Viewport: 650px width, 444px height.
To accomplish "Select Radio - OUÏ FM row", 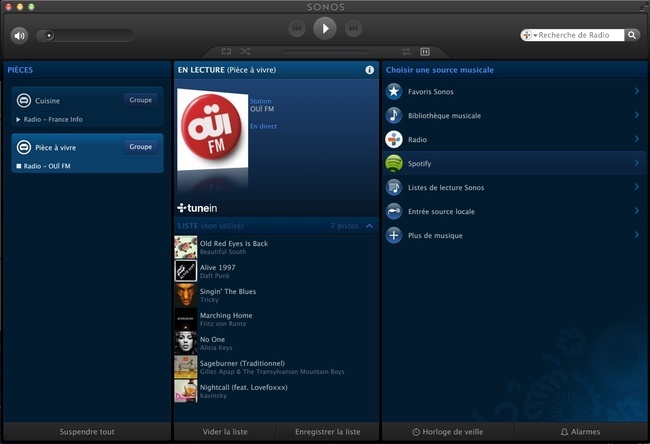I will 87,166.
